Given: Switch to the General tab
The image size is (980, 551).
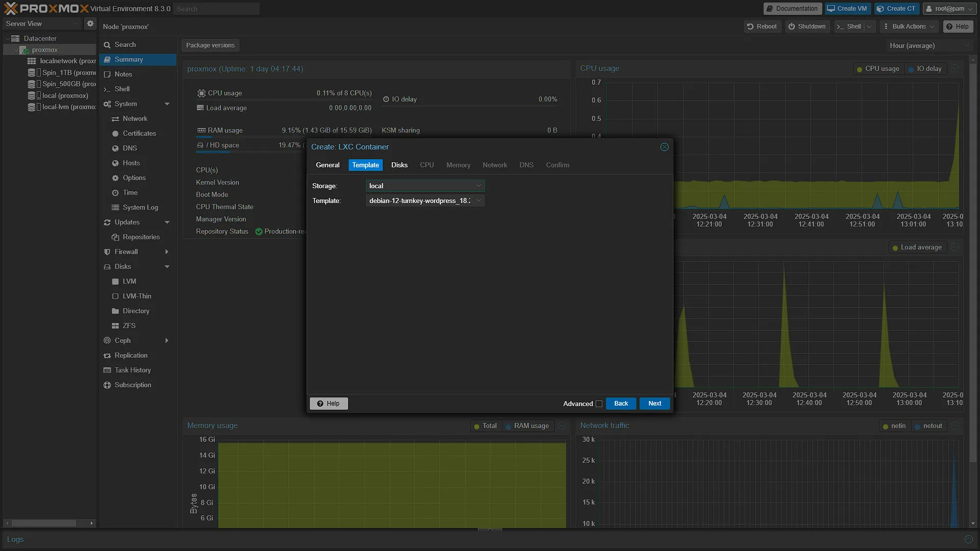Looking at the screenshot, I should click(327, 165).
